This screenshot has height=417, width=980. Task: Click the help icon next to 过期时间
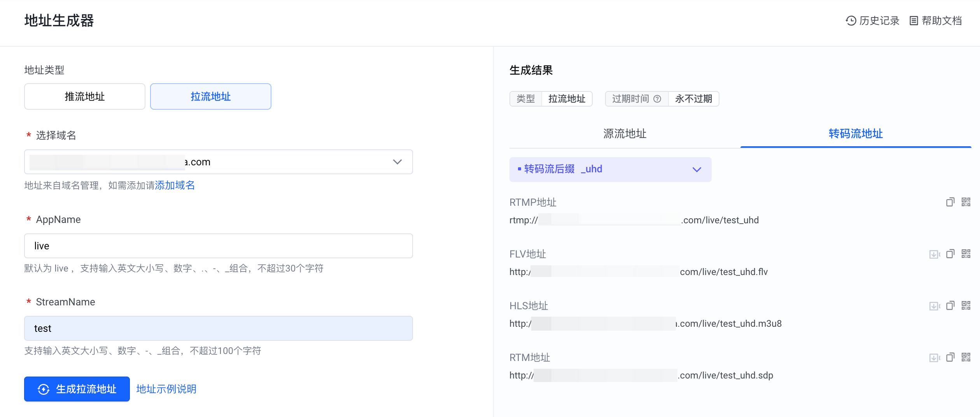tap(657, 99)
